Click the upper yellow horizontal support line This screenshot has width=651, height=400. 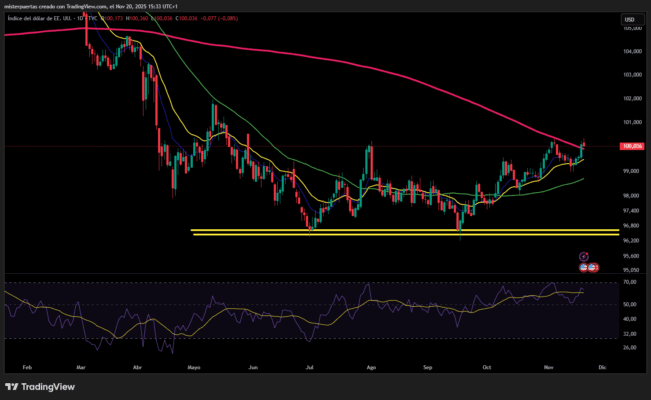tap(400, 230)
